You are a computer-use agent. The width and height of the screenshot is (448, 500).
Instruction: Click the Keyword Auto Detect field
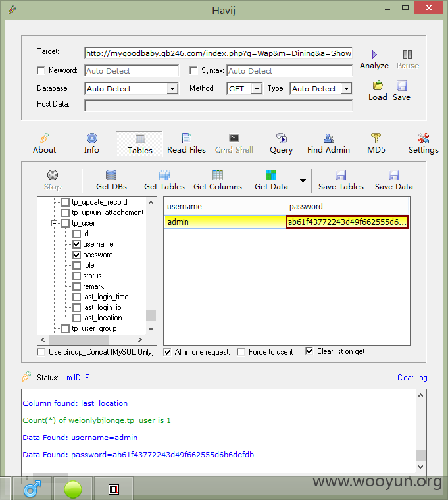click(x=132, y=71)
